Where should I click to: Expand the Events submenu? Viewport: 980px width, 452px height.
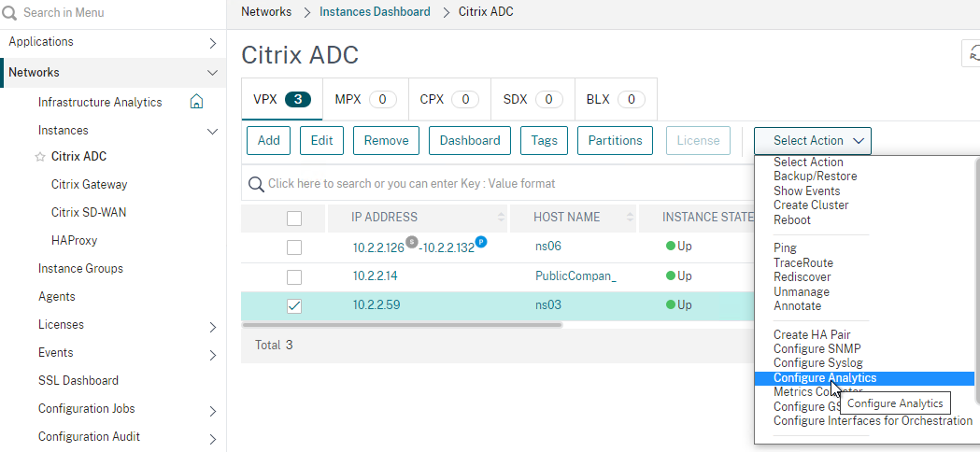point(212,355)
